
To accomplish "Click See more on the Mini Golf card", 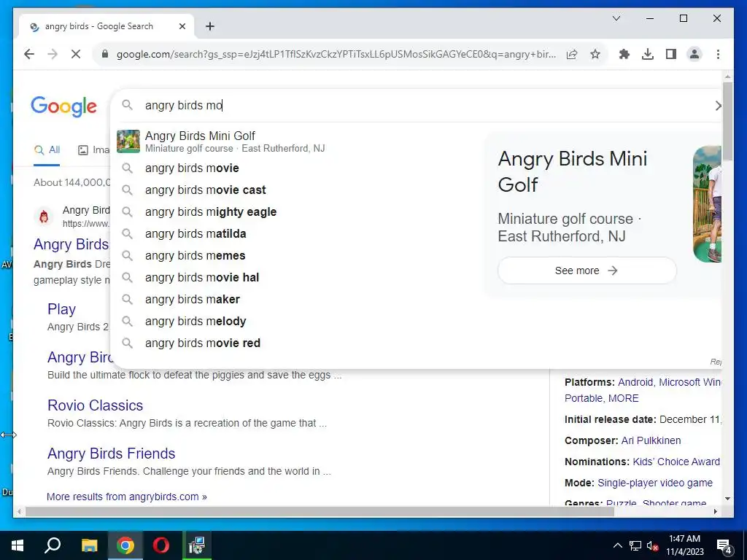I will pyautogui.click(x=587, y=271).
